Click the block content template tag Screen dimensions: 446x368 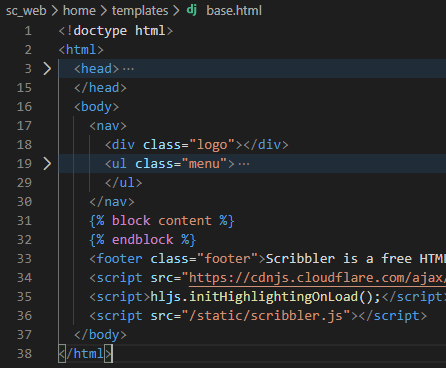162,221
